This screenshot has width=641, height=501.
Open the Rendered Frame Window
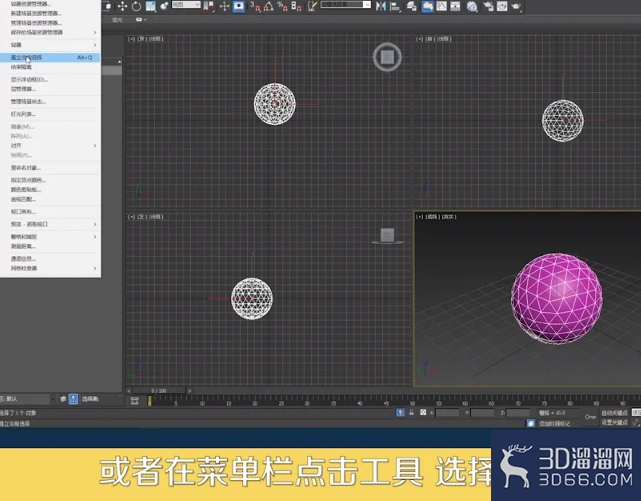[502, 6]
